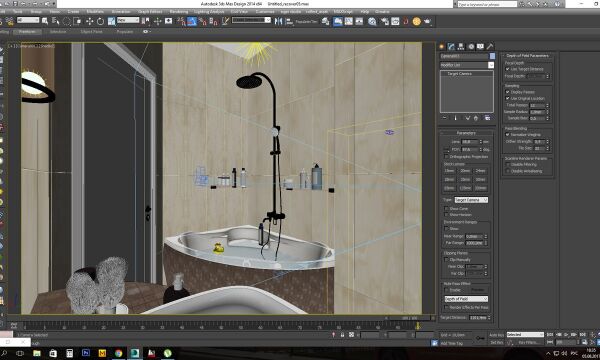Click Configure Modifier Sets icon below stack
The height and width of the screenshot is (360, 600).
(x=488, y=118)
